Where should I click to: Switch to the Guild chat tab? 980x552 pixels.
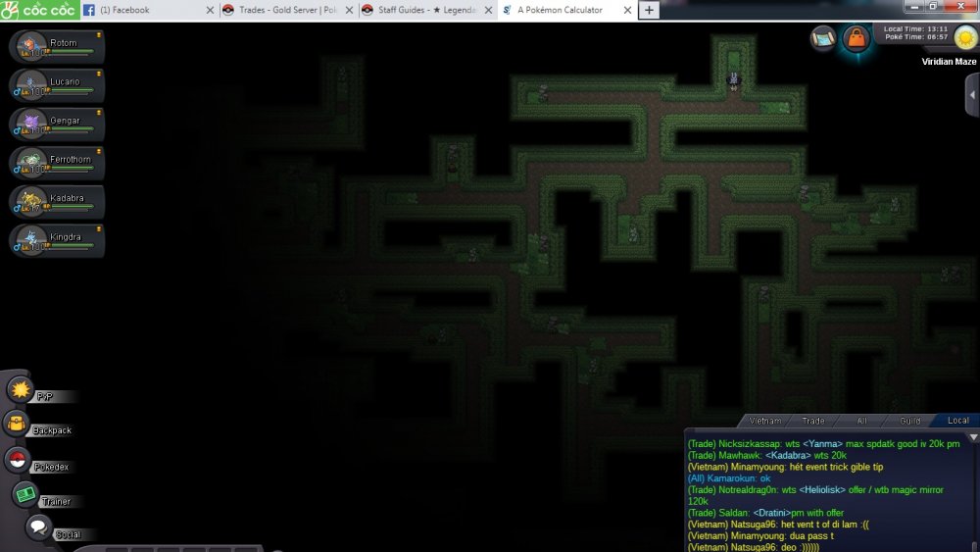tap(910, 421)
